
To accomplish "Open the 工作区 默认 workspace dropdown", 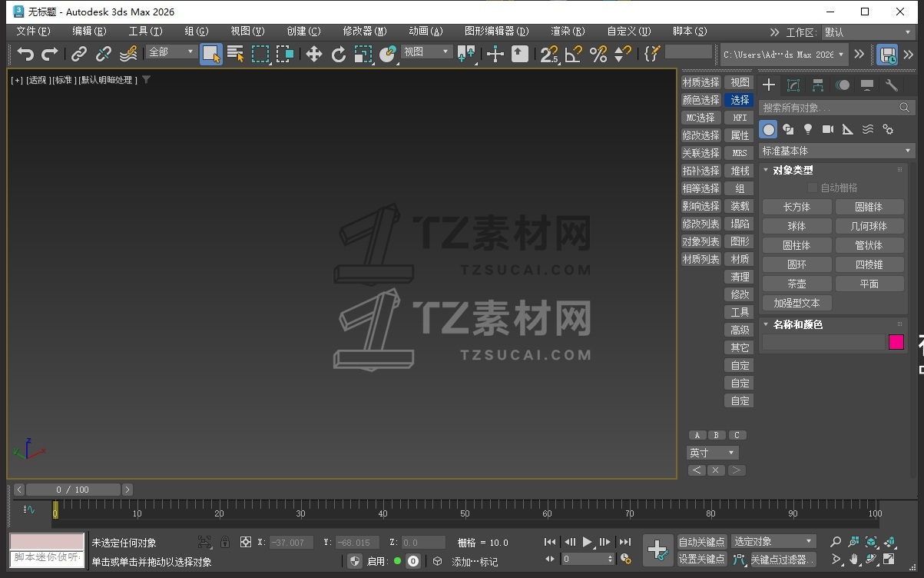I will pos(868,32).
